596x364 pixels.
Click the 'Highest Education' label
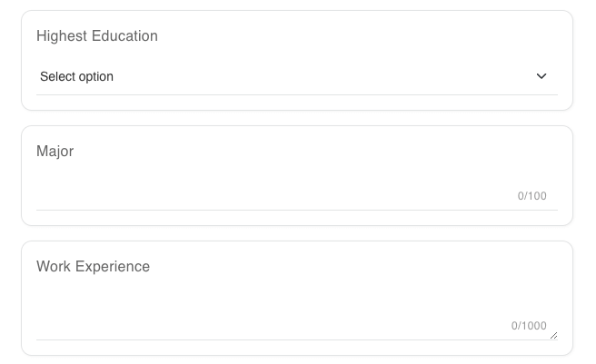(x=97, y=36)
